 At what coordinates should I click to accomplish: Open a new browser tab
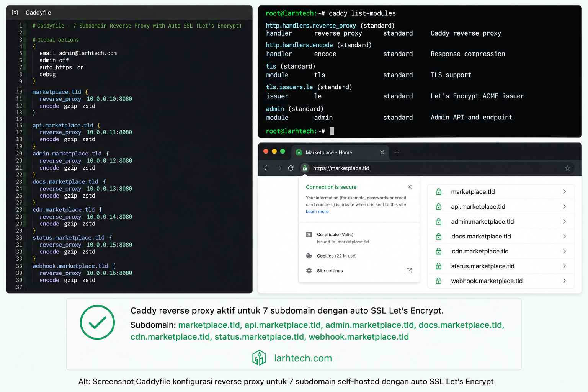click(397, 152)
